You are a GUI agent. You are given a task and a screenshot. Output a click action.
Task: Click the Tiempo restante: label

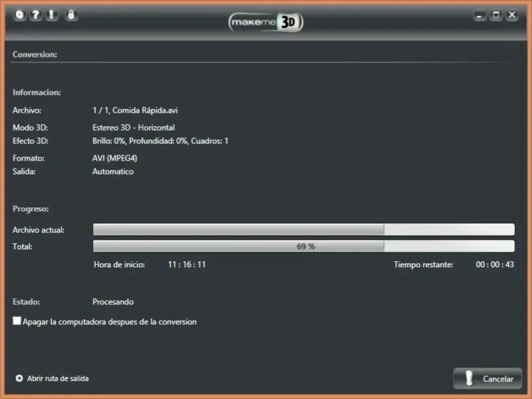tap(424, 265)
